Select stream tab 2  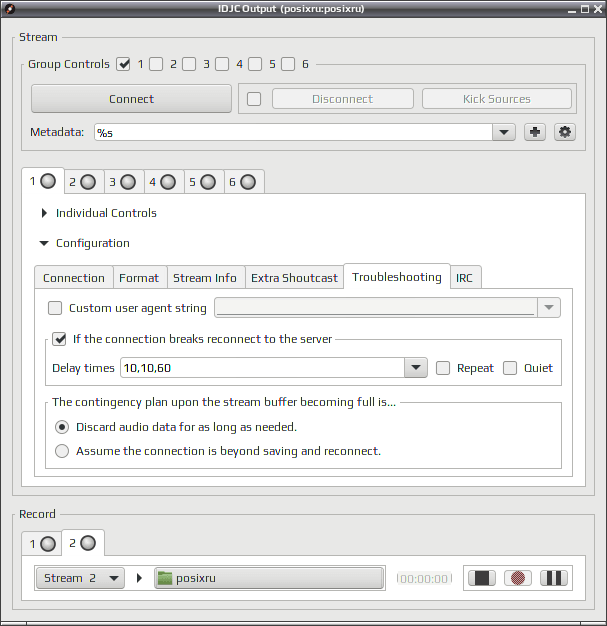click(83, 182)
